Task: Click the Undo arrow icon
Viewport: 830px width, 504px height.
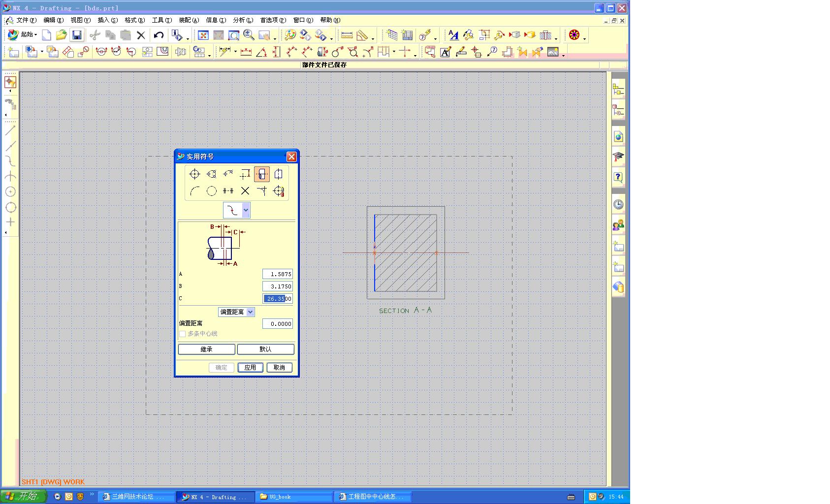Action: (x=159, y=35)
